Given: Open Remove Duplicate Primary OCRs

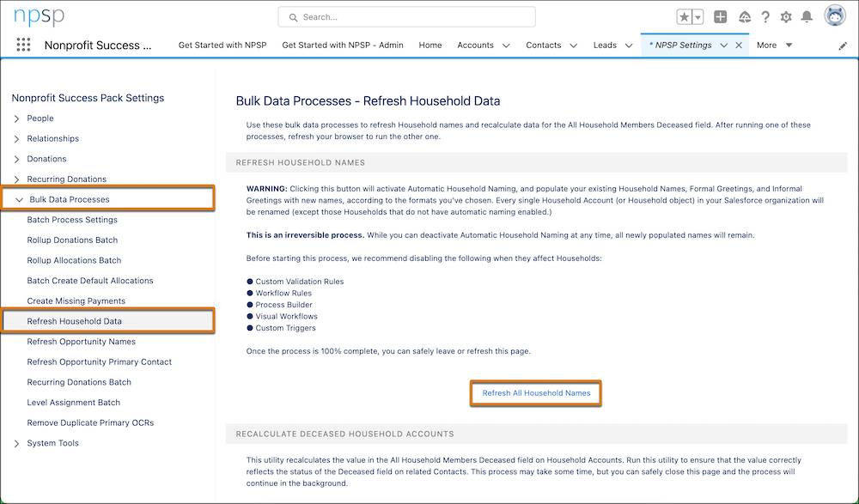Looking at the screenshot, I should click(x=90, y=422).
